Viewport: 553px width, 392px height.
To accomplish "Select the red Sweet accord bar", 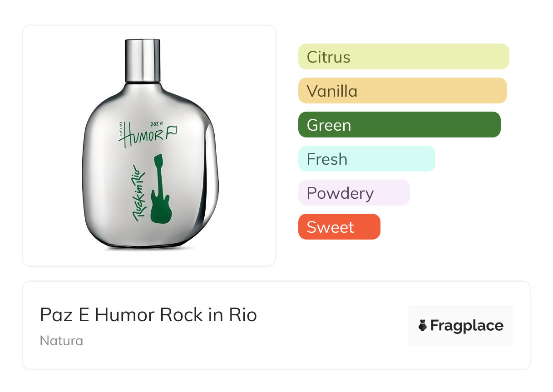I will [339, 227].
